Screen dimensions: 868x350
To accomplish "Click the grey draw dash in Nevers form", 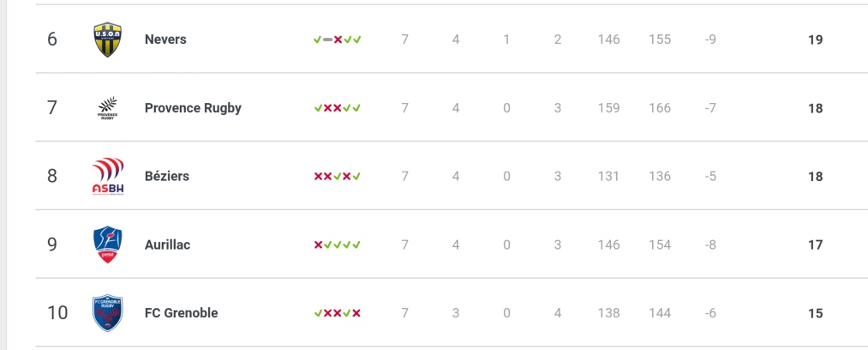I will (327, 39).
